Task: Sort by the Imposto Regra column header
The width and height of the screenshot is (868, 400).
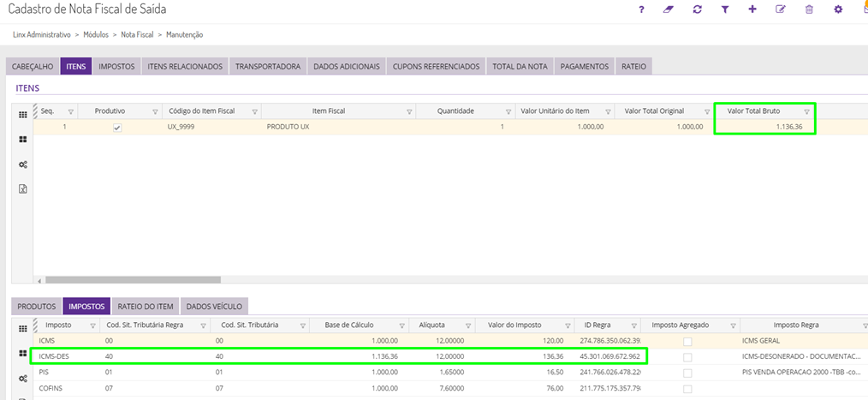Action: pyautogui.click(x=796, y=325)
